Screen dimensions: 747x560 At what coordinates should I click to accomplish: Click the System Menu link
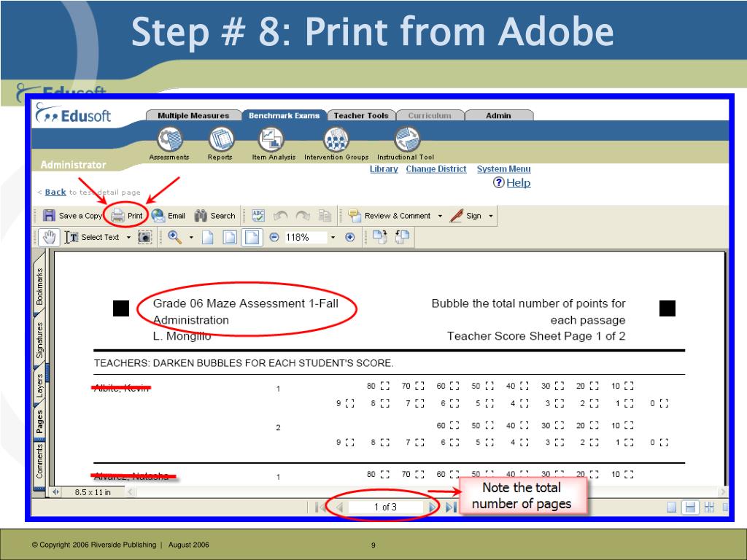click(503, 169)
